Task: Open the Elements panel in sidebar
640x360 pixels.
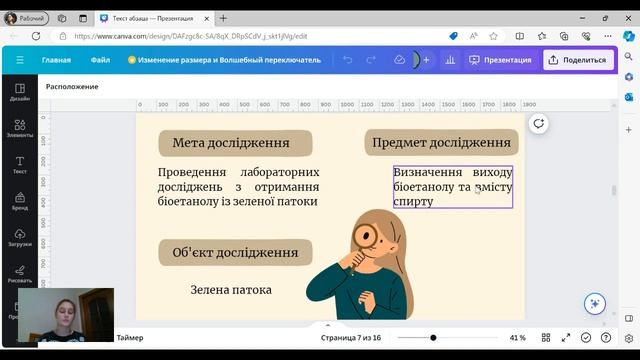Action: pos(20,128)
